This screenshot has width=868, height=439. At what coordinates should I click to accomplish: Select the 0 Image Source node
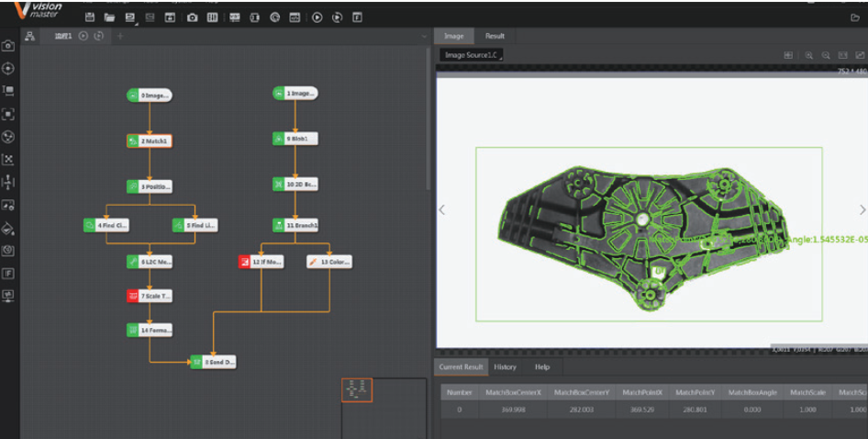150,96
